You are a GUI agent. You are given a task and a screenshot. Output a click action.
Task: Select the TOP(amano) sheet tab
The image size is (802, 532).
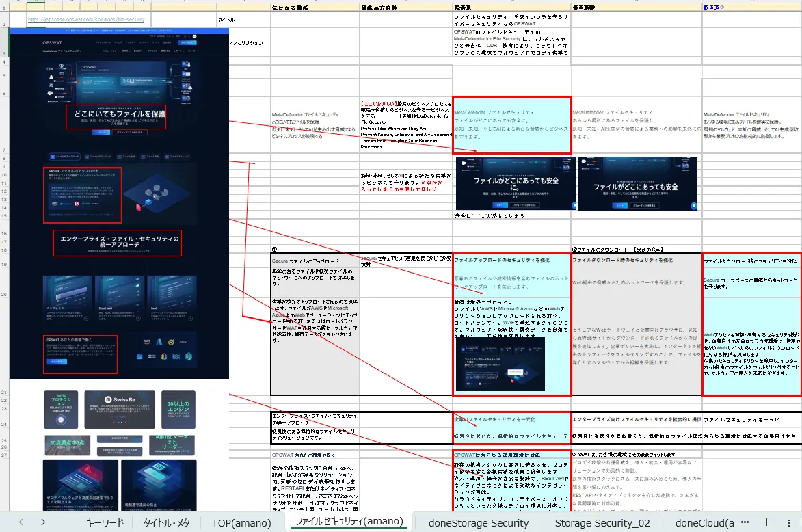[241, 523]
